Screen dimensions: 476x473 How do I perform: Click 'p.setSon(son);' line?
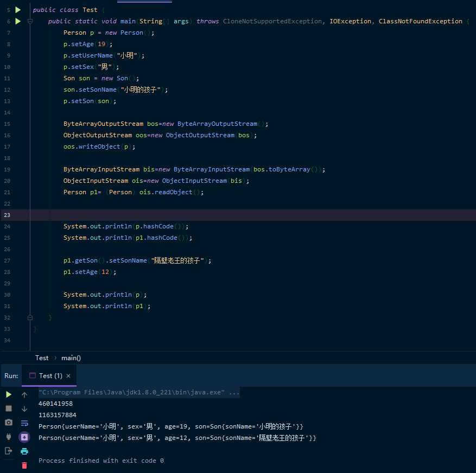90,101
